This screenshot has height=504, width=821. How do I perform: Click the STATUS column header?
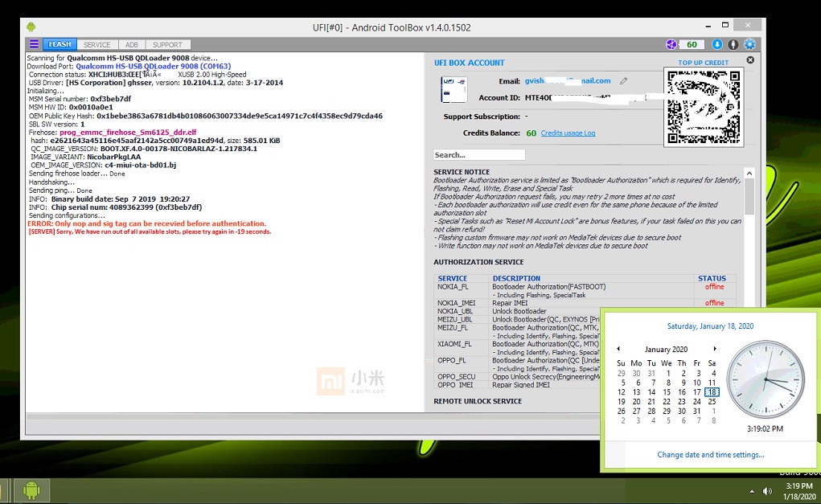pos(712,278)
